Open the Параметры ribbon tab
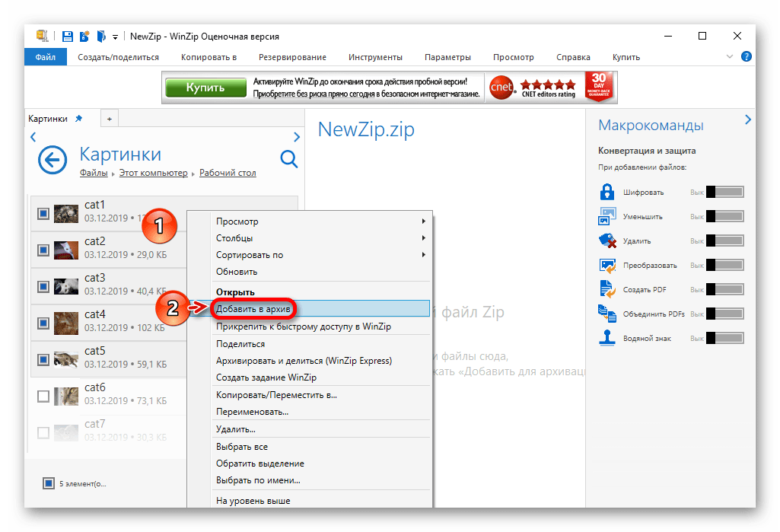 447,57
